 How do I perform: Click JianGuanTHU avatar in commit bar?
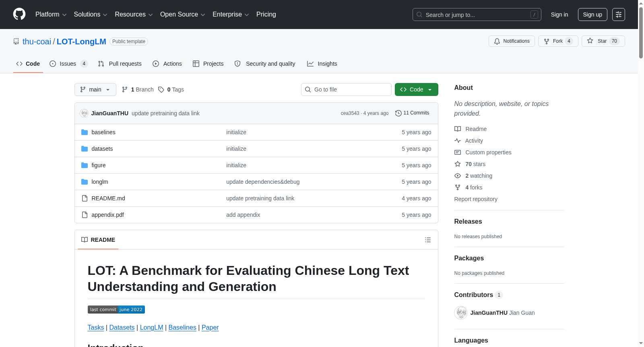84,113
